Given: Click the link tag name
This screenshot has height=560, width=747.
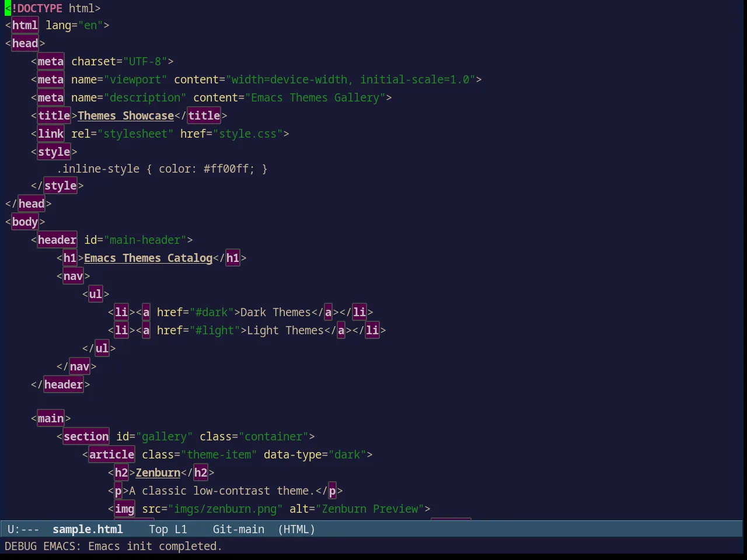Looking at the screenshot, I should 51,134.
